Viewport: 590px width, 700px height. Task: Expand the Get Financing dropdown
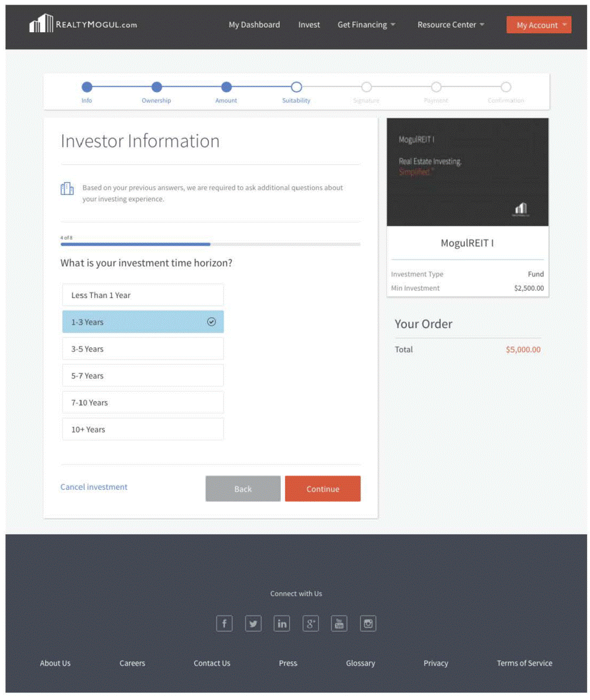click(x=366, y=25)
